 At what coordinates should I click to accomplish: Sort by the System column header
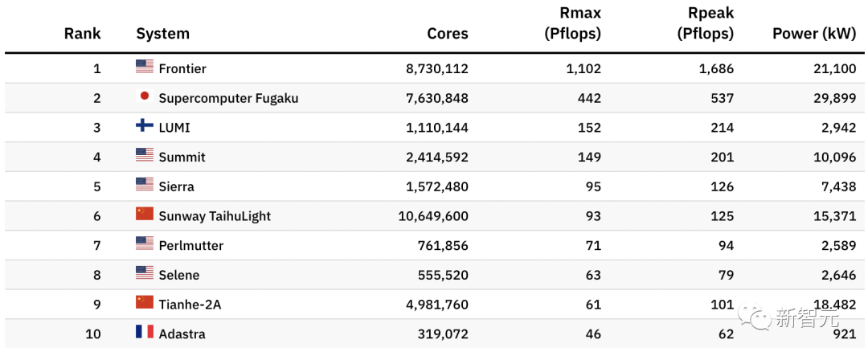pyautogui.click(x=162, y=34)
